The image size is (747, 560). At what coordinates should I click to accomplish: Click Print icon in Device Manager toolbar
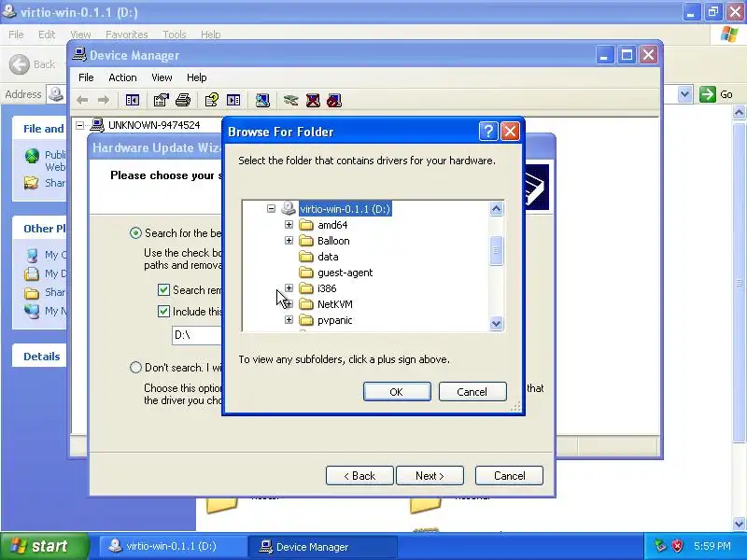coord(183,100)
